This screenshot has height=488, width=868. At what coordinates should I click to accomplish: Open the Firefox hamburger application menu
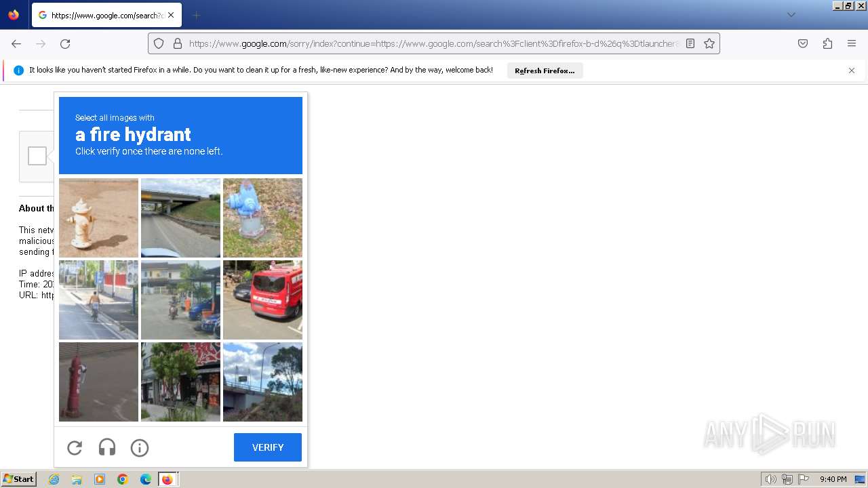[852, 43]
